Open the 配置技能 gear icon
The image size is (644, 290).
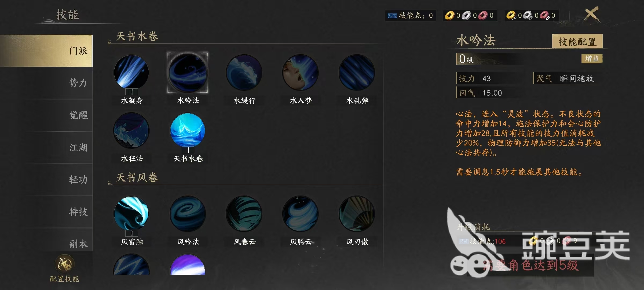[x=64, y=264]
